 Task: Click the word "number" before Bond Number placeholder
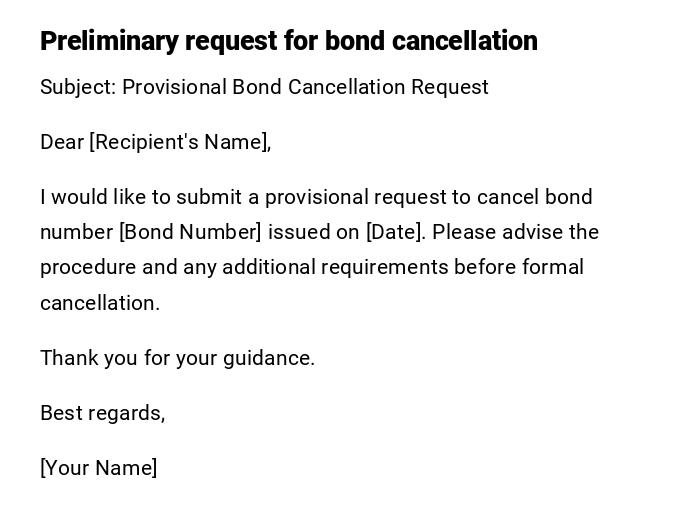point(76,232)
